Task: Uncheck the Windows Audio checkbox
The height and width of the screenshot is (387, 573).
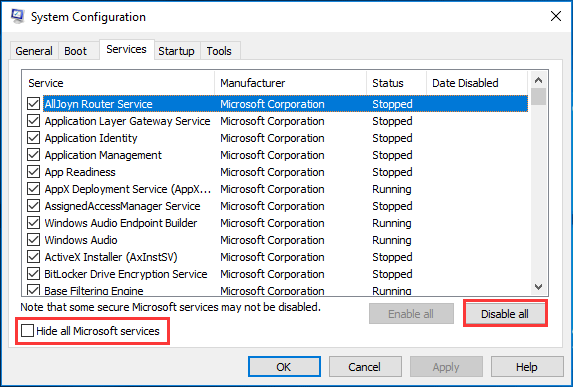Action: pyautogui.click(x=33, y=240)
